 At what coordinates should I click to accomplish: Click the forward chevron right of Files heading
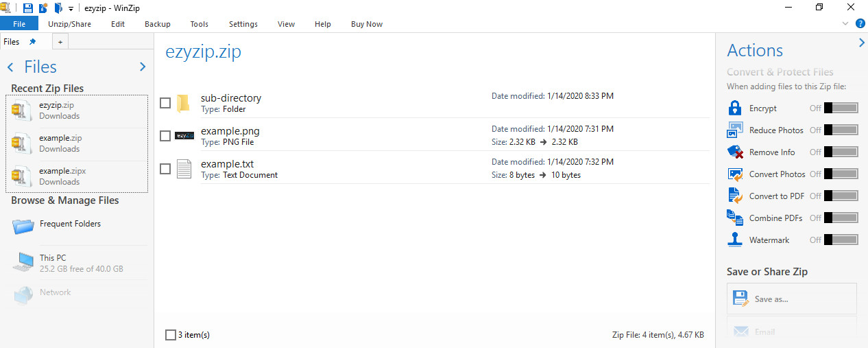143,67
